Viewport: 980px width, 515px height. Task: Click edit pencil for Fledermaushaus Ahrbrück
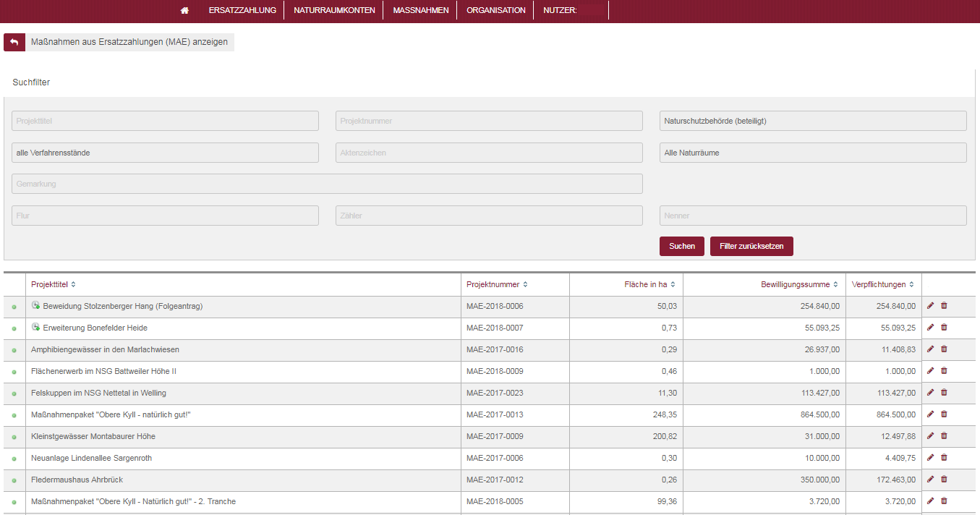point(931,480)
